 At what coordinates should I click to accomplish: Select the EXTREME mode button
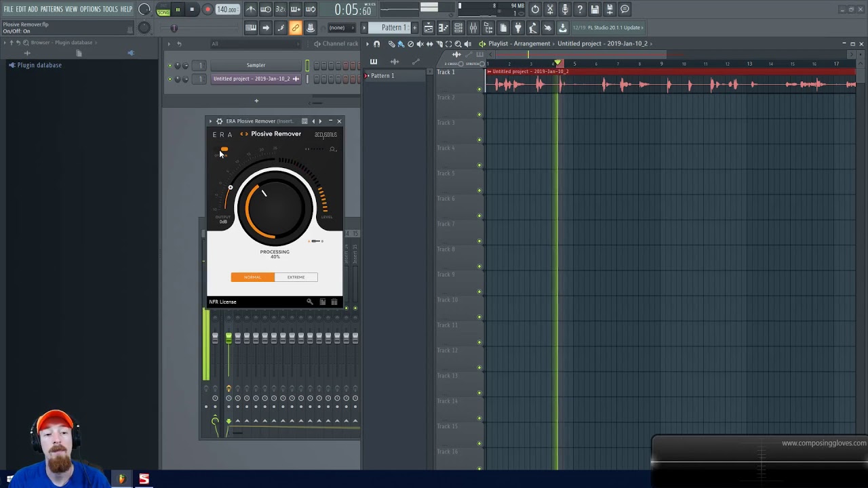coord(296,277)
